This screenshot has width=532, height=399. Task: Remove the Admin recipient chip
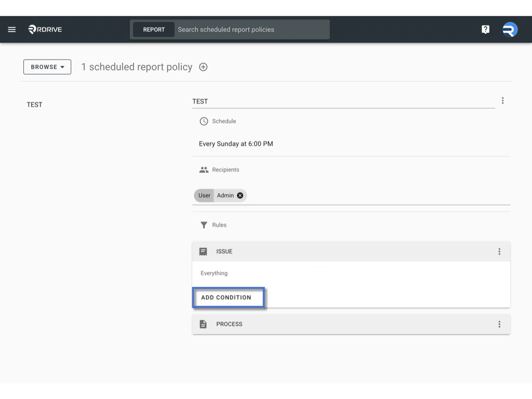[x=240, y=195]
